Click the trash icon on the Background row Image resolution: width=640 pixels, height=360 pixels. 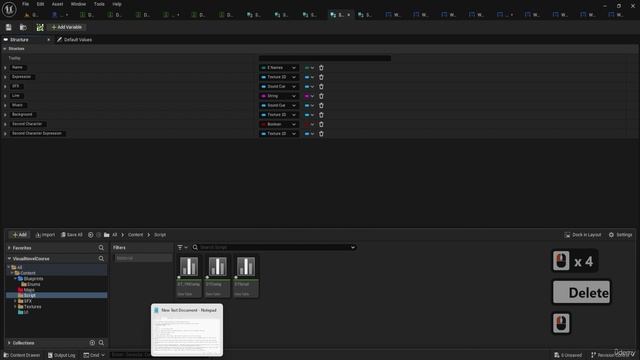(321, 115)
